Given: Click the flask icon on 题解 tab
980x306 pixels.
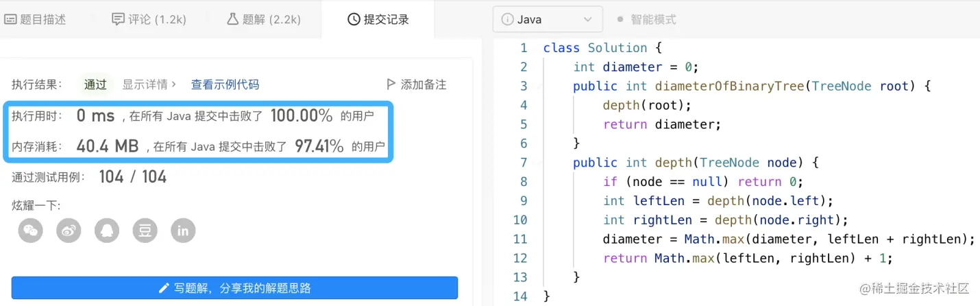Looking at the screenshot, I should 232,19.
